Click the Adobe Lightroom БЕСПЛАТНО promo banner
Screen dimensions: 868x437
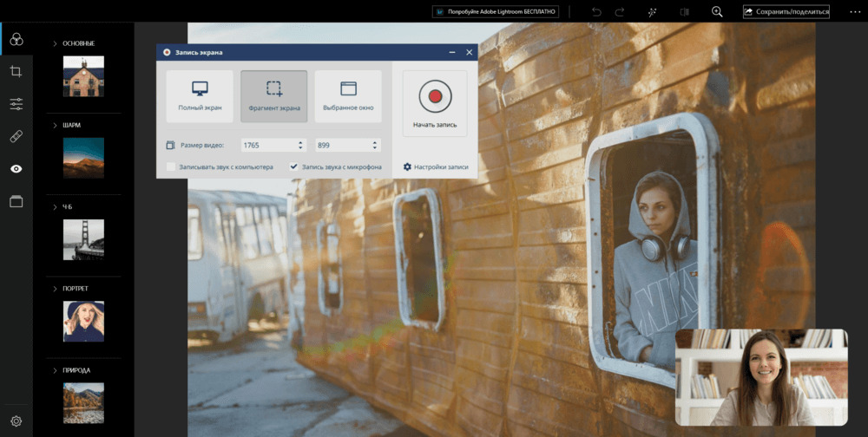495,11
